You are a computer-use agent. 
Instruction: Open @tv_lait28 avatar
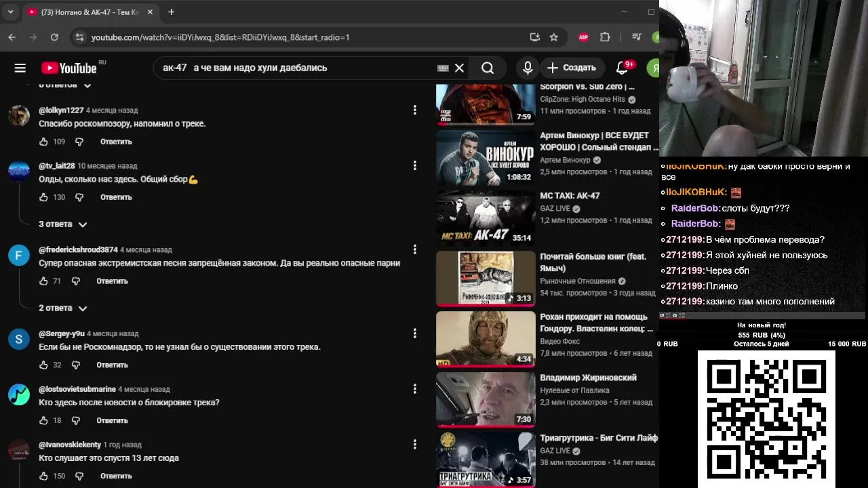19,171
